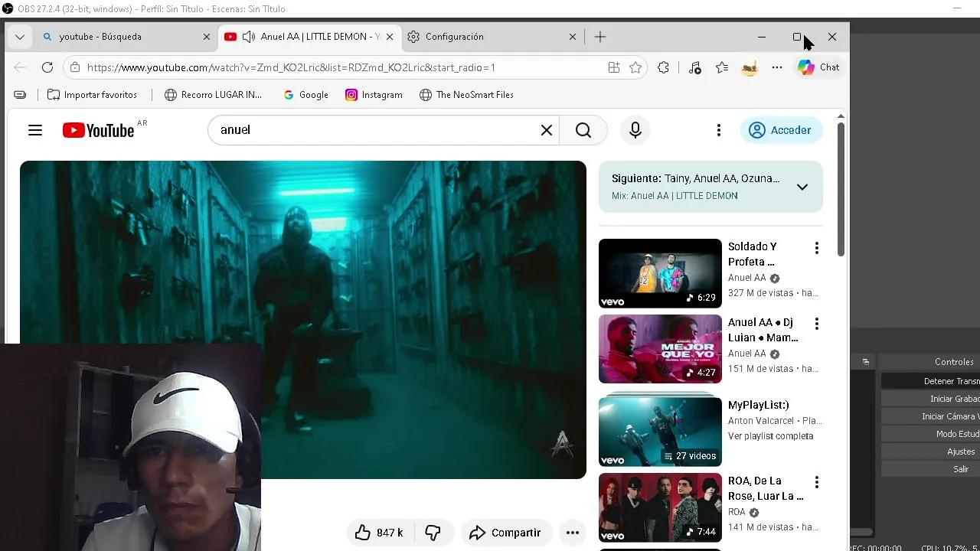
Task: Open the Mejor Que Yo video thumbnail
Action: tap(660, 349)
